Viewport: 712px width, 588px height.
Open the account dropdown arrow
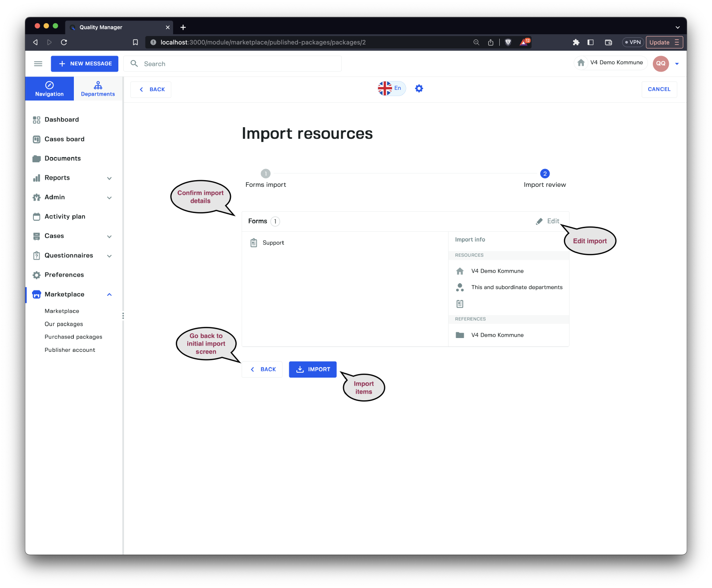pyautogui.click(x=677, y=64)
